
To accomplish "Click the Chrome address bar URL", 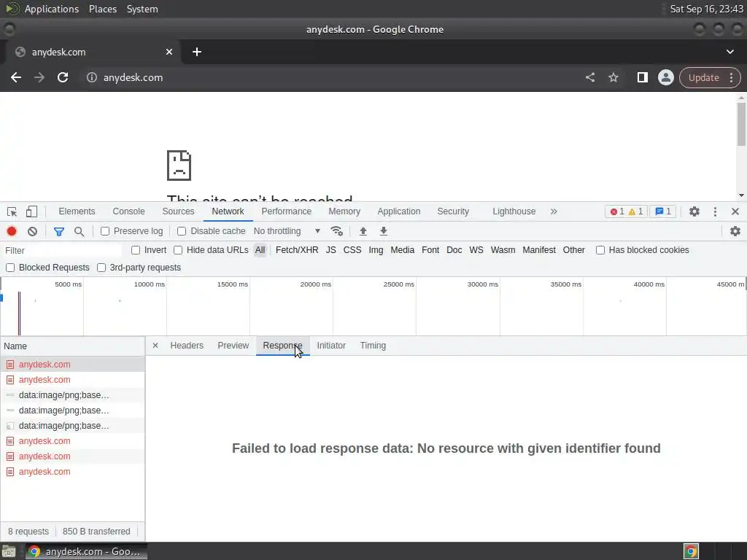I will click(x=133, y=77).
